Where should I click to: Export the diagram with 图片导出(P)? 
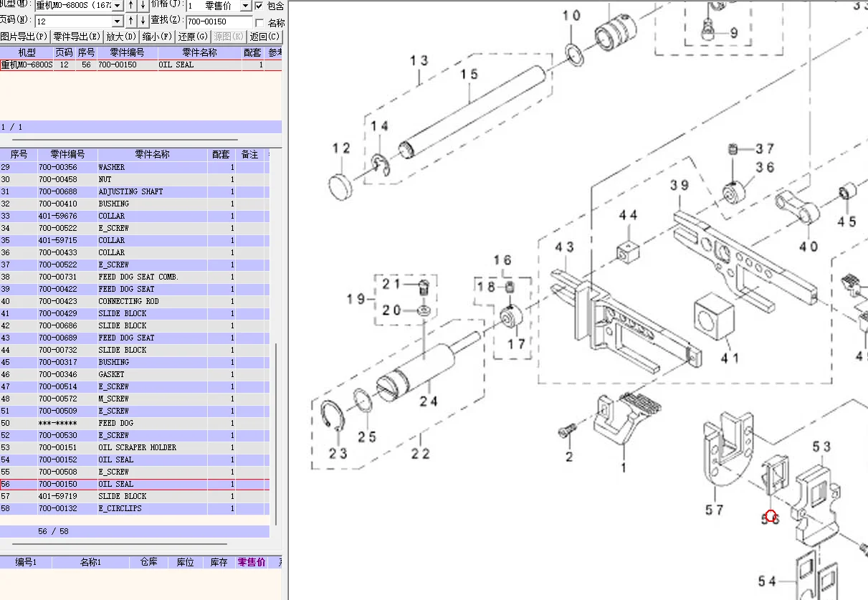(24, 37)
